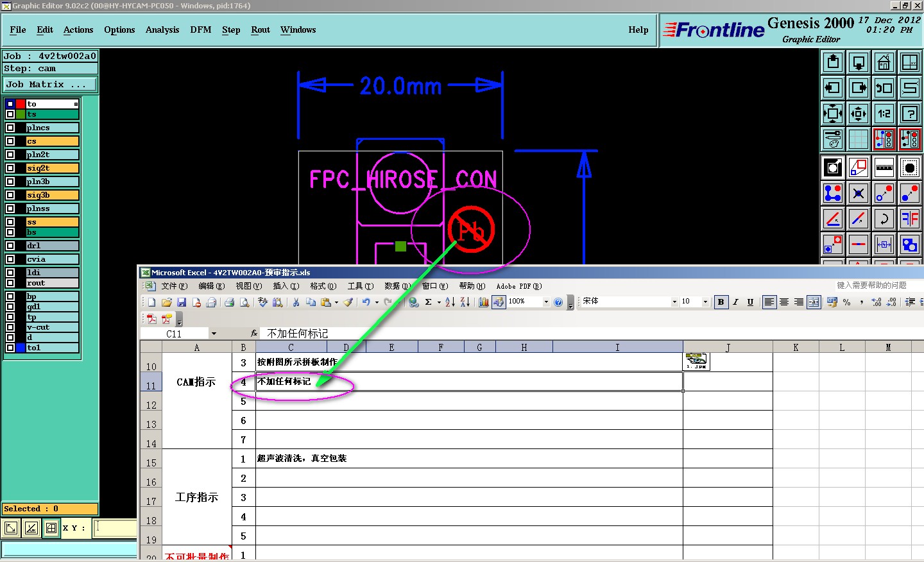Toggle Underline formatting in Excel

point(750,302)
